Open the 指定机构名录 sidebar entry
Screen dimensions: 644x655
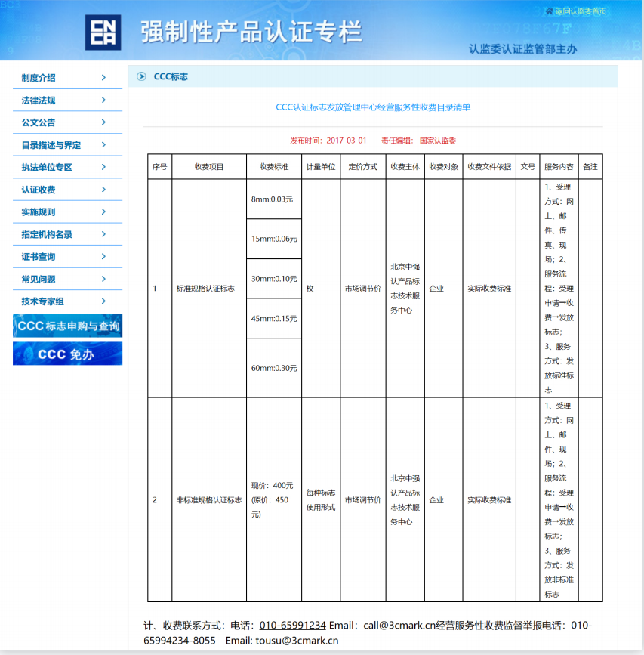click(x=48, y=234)
